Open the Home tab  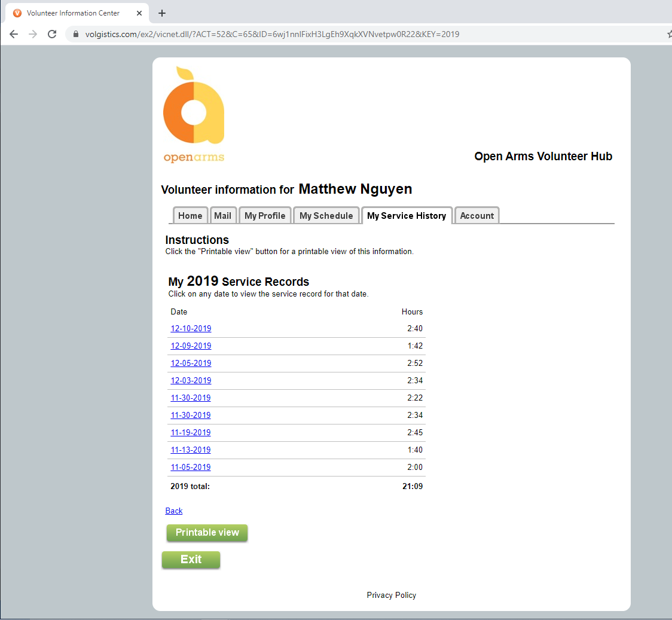(190, 215)
